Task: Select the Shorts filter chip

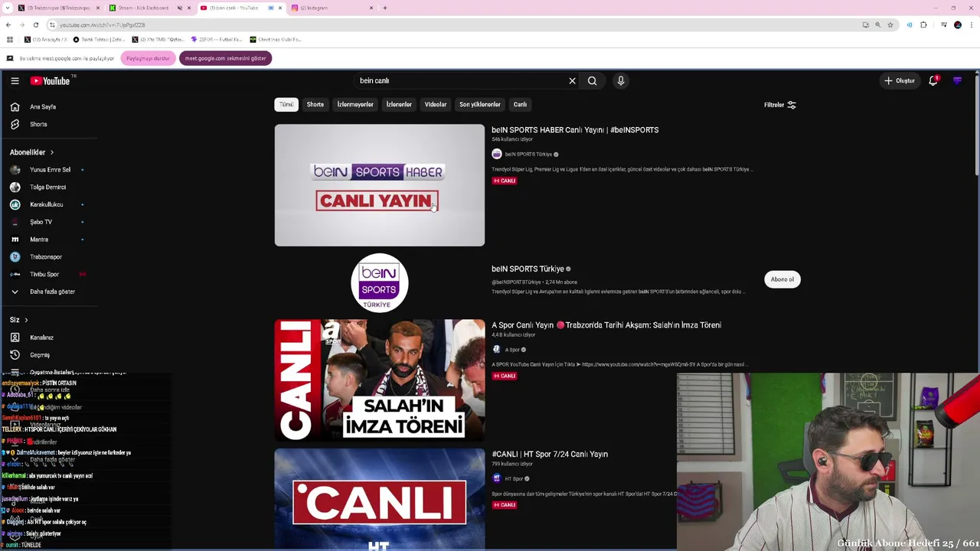Action: click(x=315, y=105)
